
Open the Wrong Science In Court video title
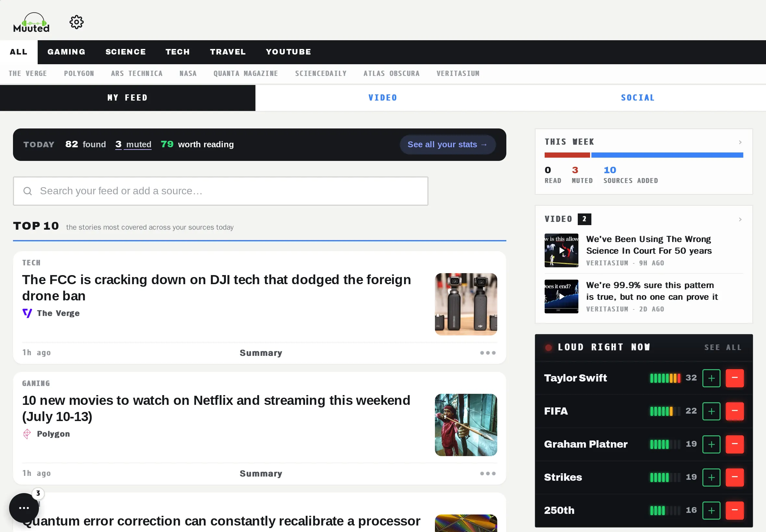(649, 245)
